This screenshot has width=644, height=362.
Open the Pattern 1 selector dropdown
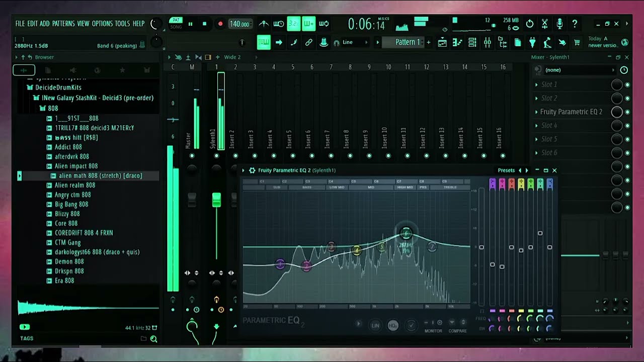[403, 42]
